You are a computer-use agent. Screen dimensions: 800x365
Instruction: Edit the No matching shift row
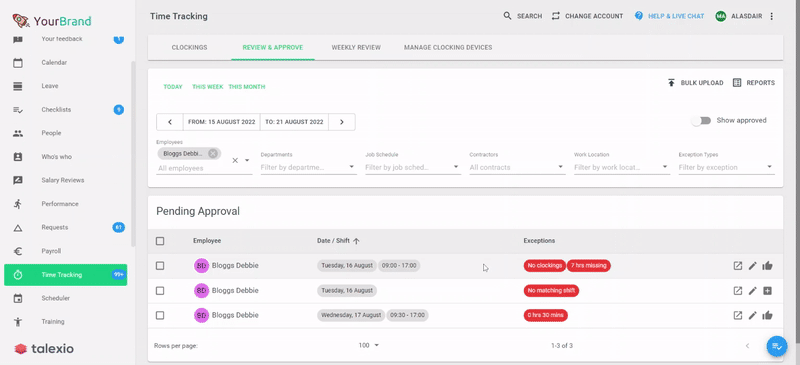click(753, 290)
